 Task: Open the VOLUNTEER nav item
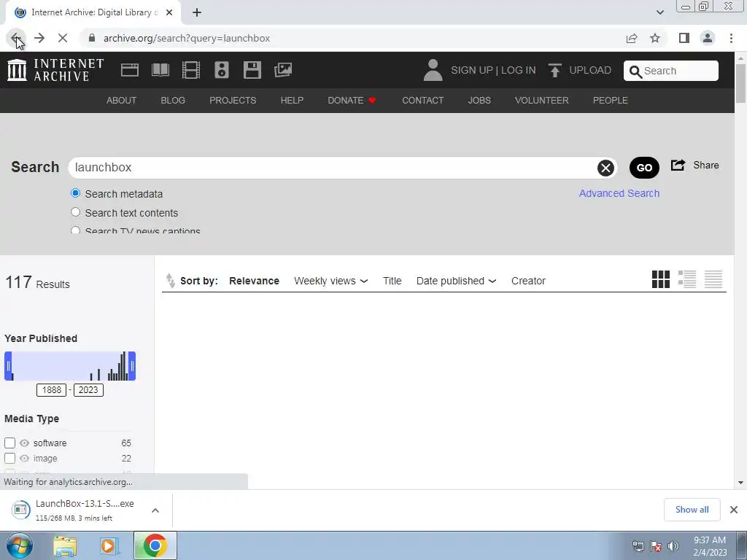coord(542,101)
